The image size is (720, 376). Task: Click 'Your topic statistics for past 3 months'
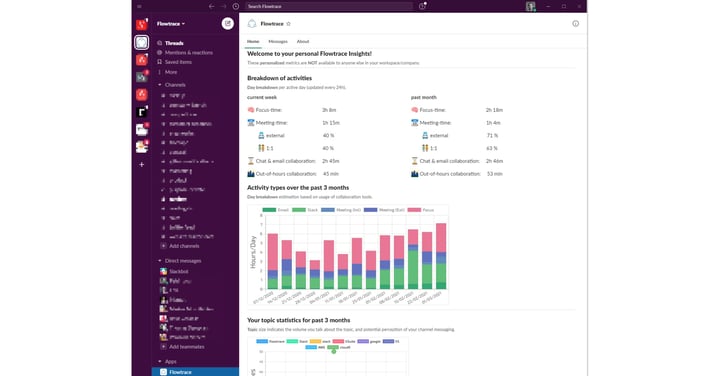pos(298,320)
